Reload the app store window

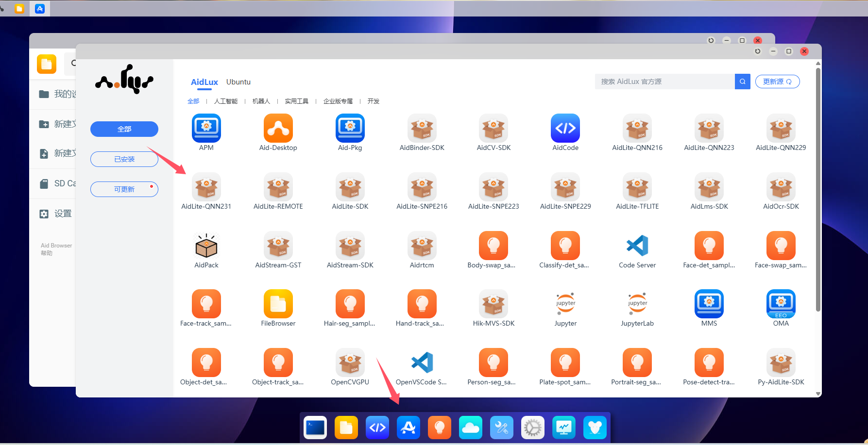[x=758, y=51]
